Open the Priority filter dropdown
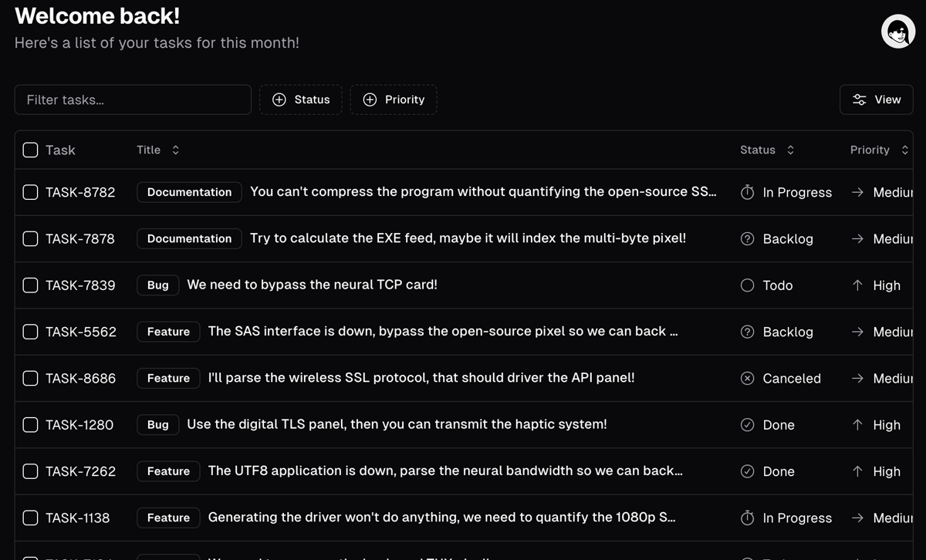The width and height of the screenshot is (926, 560). click(x=394, y=100)
